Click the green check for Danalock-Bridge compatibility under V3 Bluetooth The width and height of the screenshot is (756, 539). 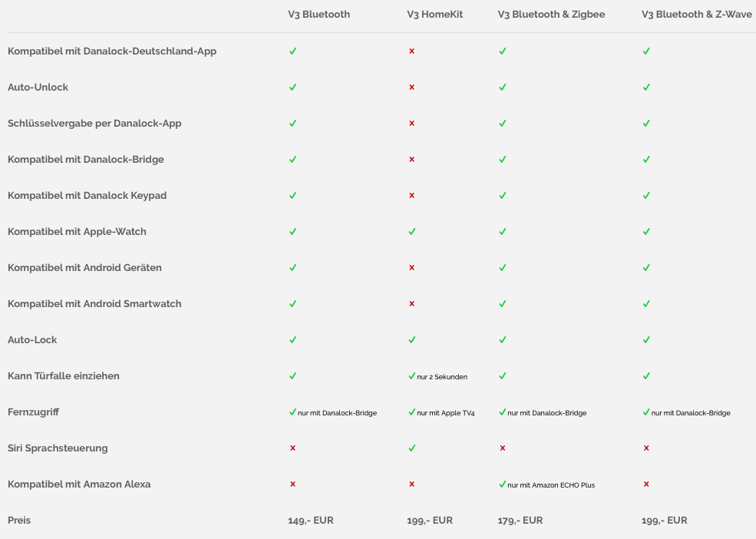(292, 160)
